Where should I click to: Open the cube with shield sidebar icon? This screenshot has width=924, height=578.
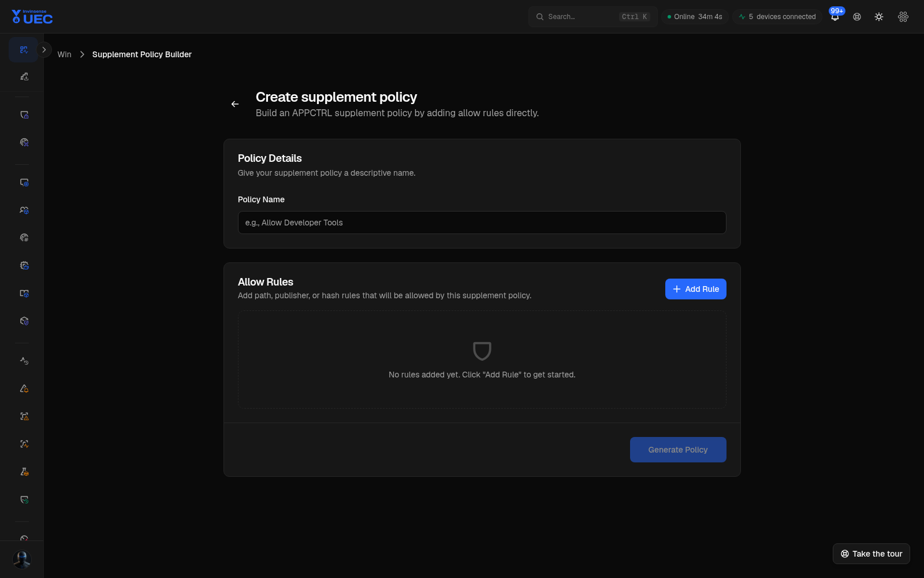pos(24,321)
